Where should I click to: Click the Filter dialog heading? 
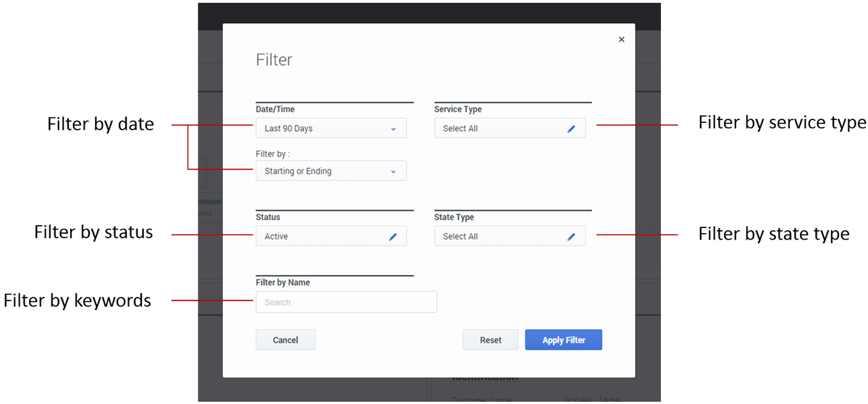[x=274, y=60]
